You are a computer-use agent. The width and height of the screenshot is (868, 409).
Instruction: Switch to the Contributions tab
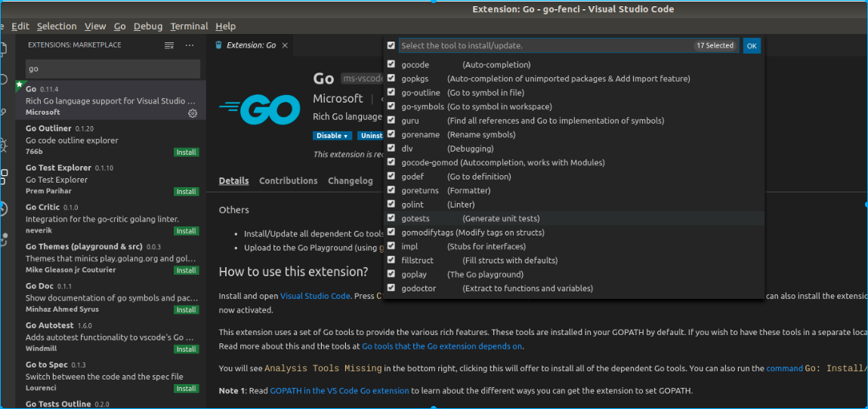coord(288,181)
